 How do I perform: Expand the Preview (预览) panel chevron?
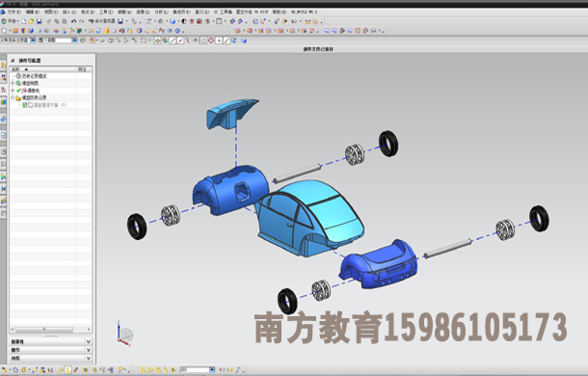pyautogui.click(x=88, y=359)
